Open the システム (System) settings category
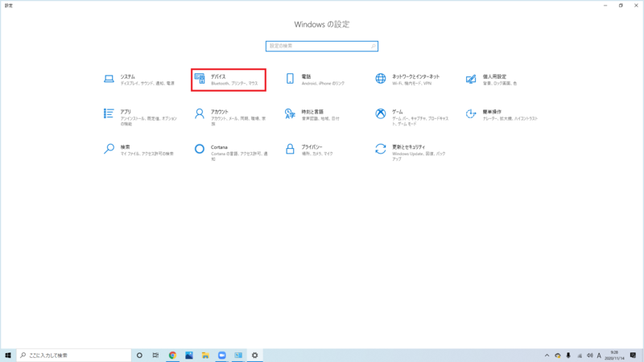Viewport: 644px width, 362px height. pos(139,80)
